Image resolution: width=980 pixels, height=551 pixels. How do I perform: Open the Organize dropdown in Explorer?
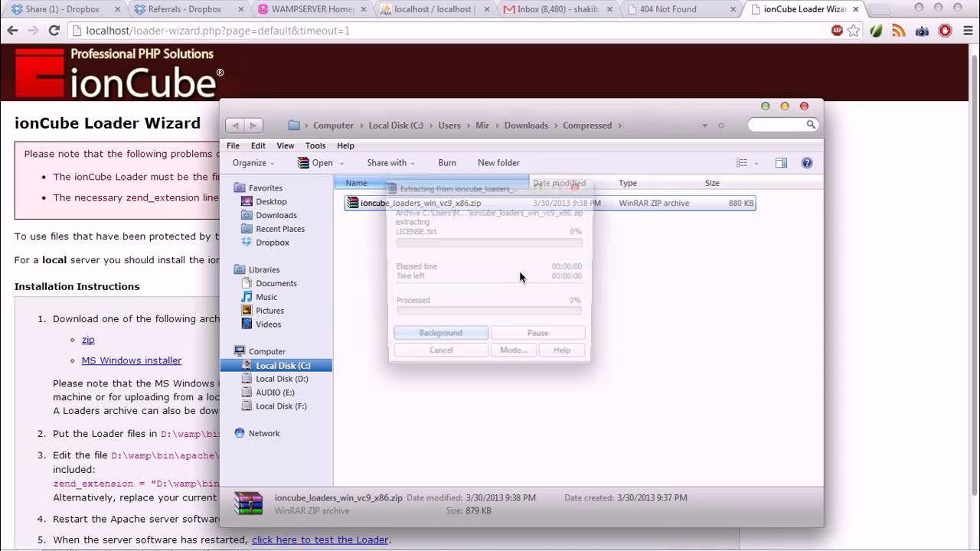coord(253,163)
